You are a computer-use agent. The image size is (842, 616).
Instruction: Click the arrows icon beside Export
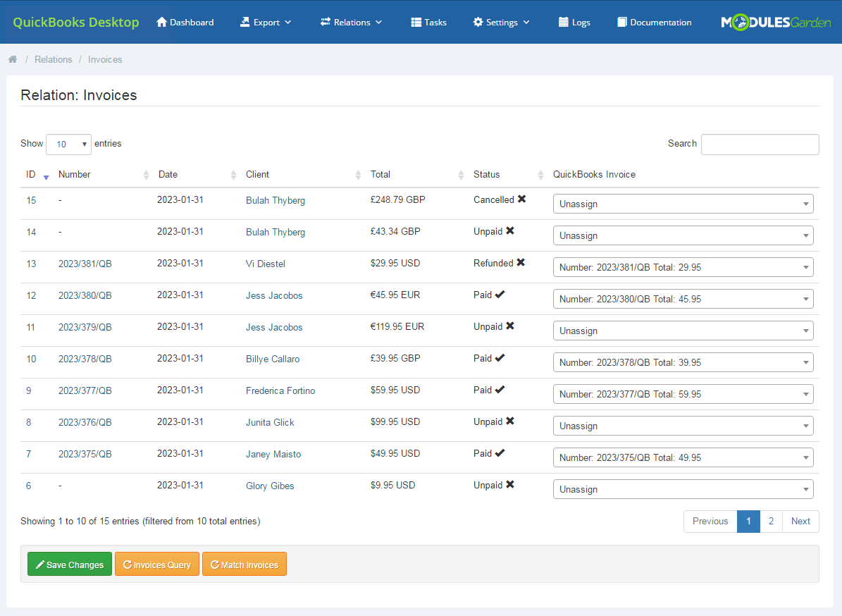click(244, 22)
